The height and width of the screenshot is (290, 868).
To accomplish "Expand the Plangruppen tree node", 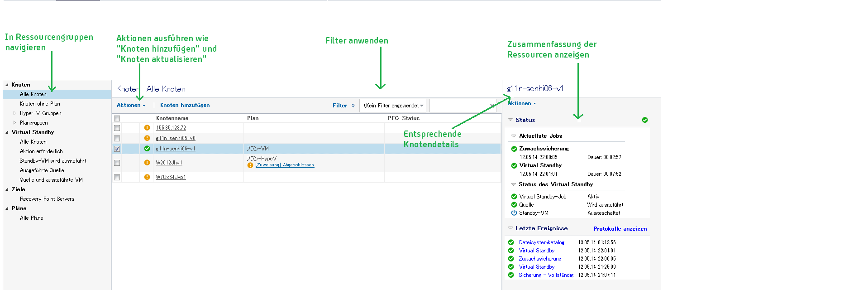I will click(x=14, y=123).
